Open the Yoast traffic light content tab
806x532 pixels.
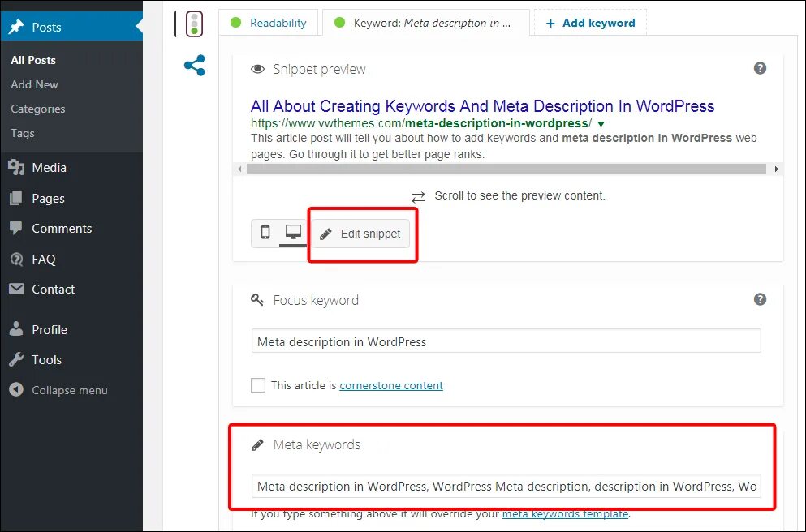[x=194, y=24]
